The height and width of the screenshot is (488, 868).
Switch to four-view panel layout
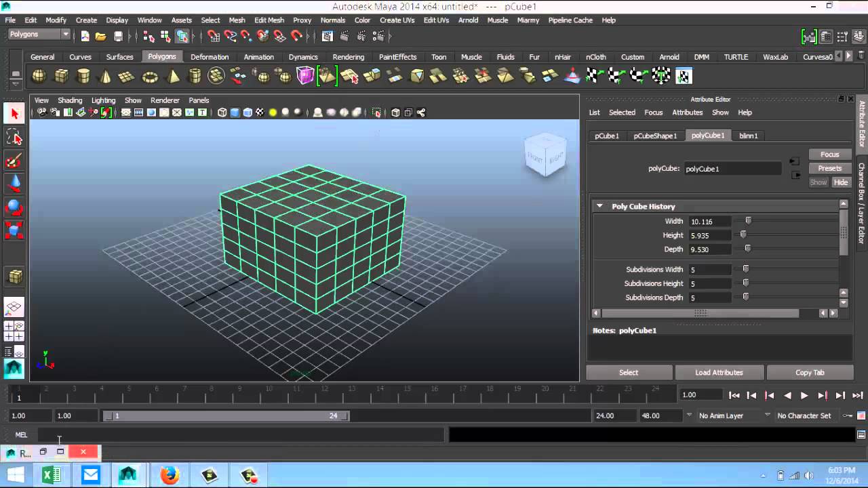point(14,331)
